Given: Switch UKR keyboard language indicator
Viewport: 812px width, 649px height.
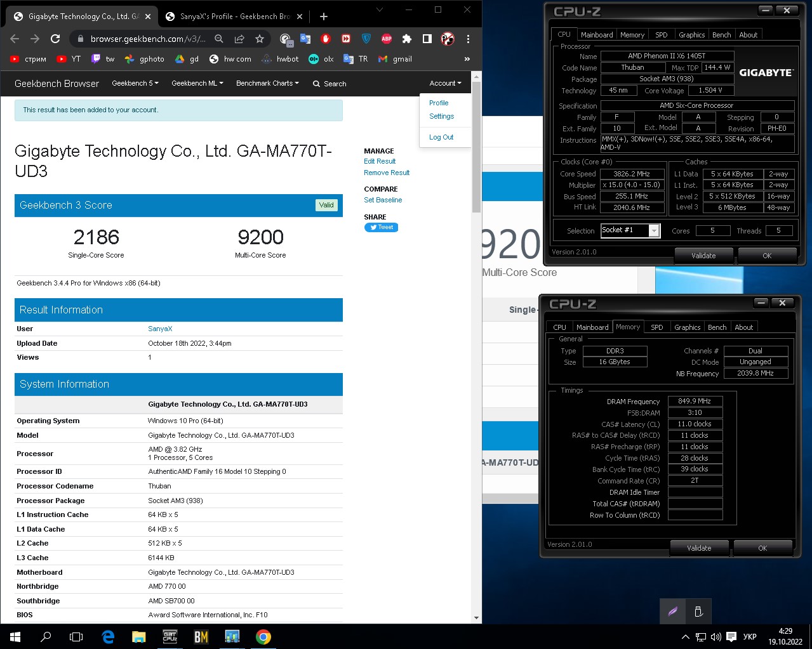Looking at the screenshot, I should [x=750, y=637].
